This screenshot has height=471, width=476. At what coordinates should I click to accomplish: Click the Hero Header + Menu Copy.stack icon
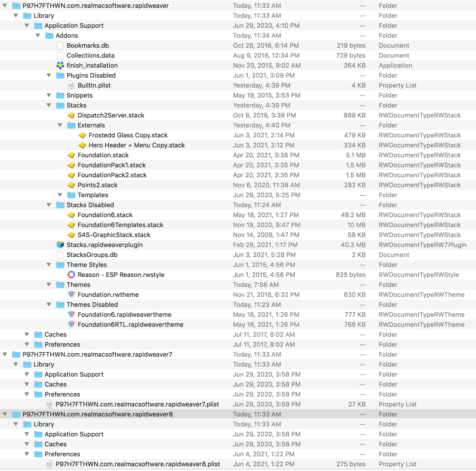82,145
